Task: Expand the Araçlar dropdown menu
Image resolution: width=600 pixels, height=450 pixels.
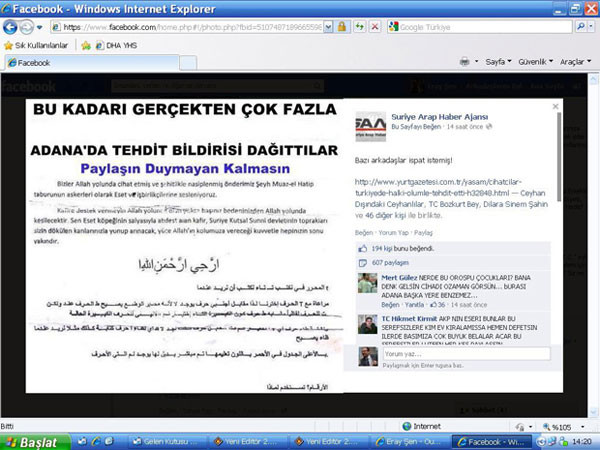Action: 574,62
